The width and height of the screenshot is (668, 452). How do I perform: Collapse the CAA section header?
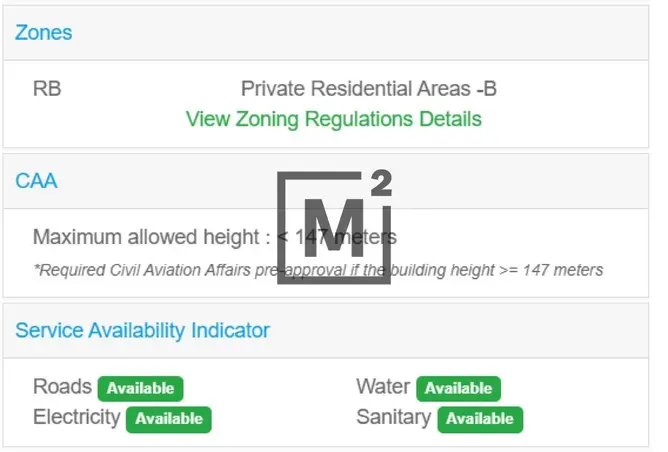click(x=325, y=181)
